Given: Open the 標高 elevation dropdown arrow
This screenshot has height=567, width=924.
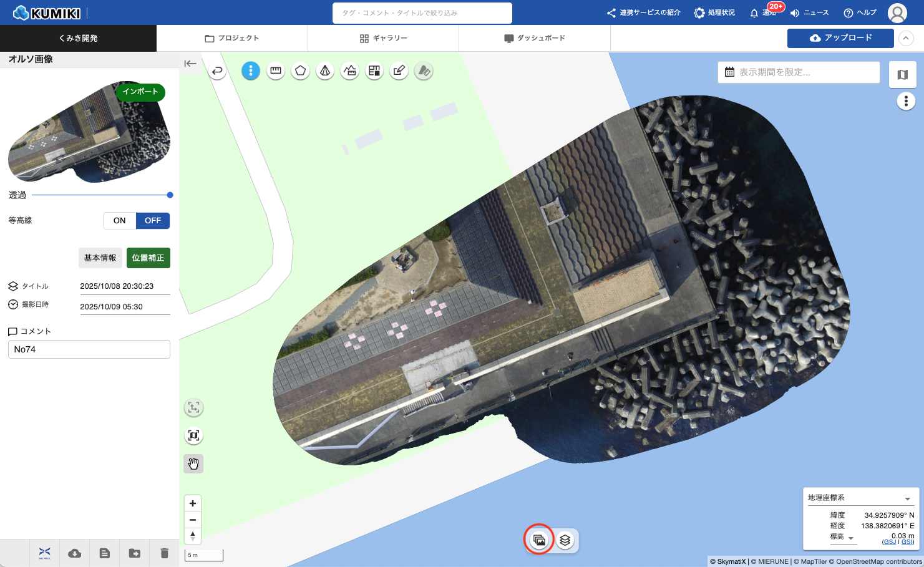Looking at the screenshot, I should [850, 538].
